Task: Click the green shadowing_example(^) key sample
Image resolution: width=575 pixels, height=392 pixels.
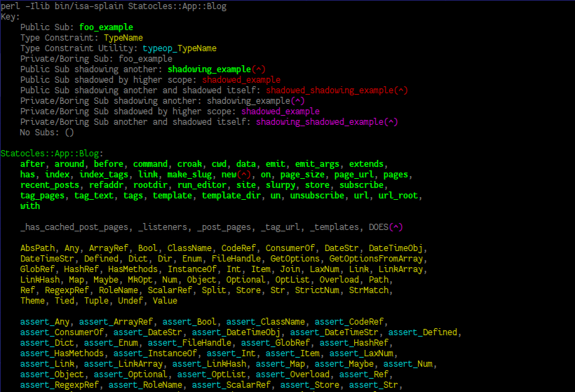Action: click(x=217, y=69)
